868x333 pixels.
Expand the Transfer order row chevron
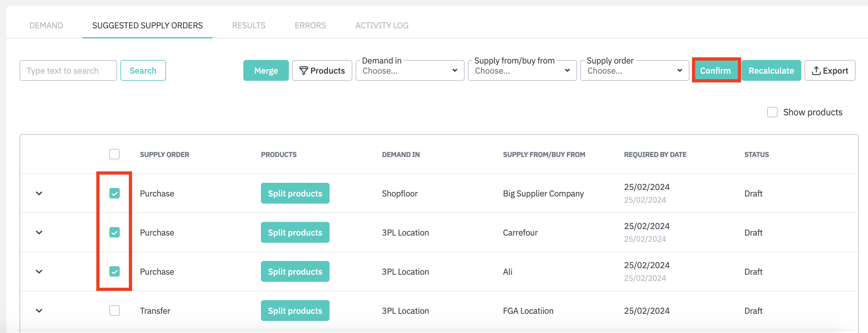pos(39,311)
